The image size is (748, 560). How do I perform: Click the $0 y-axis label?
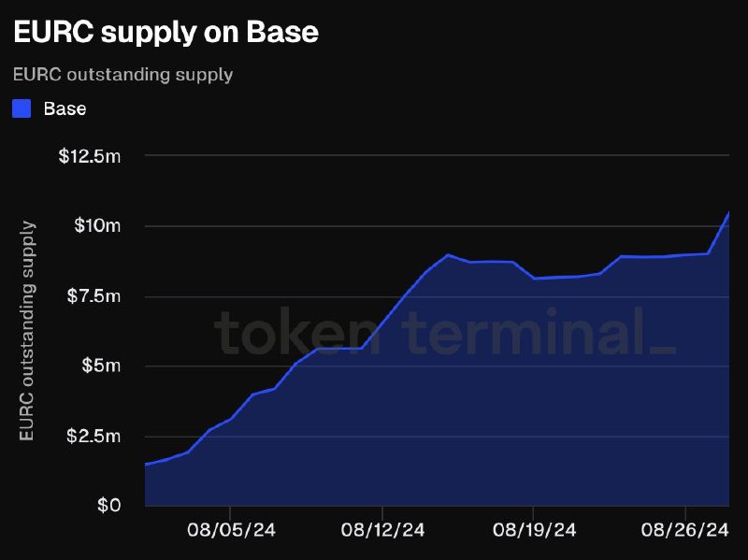coord(108,505)
